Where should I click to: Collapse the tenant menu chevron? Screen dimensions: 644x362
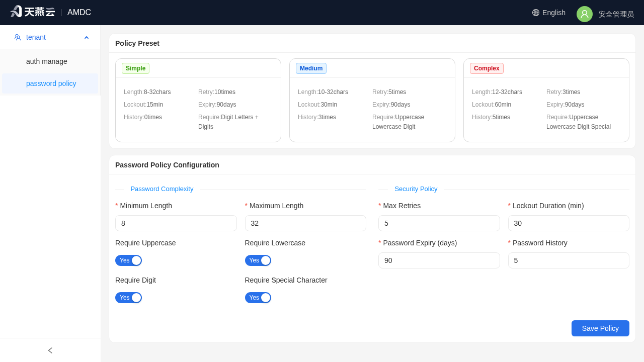tap(87, 37)
